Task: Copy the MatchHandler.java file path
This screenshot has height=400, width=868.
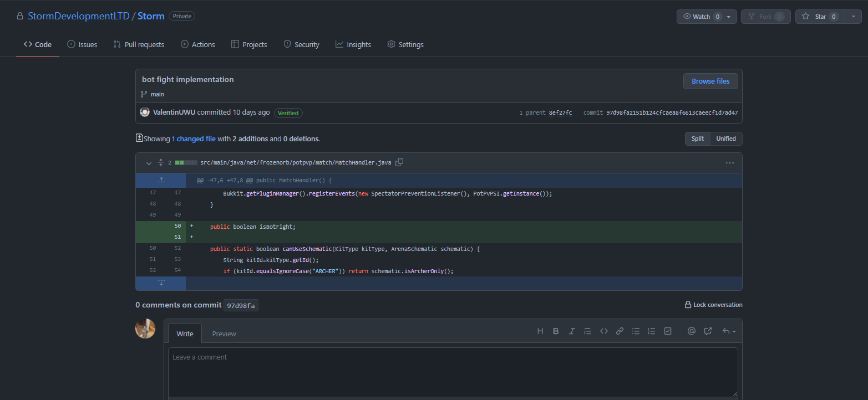Action: click(399, 163)
